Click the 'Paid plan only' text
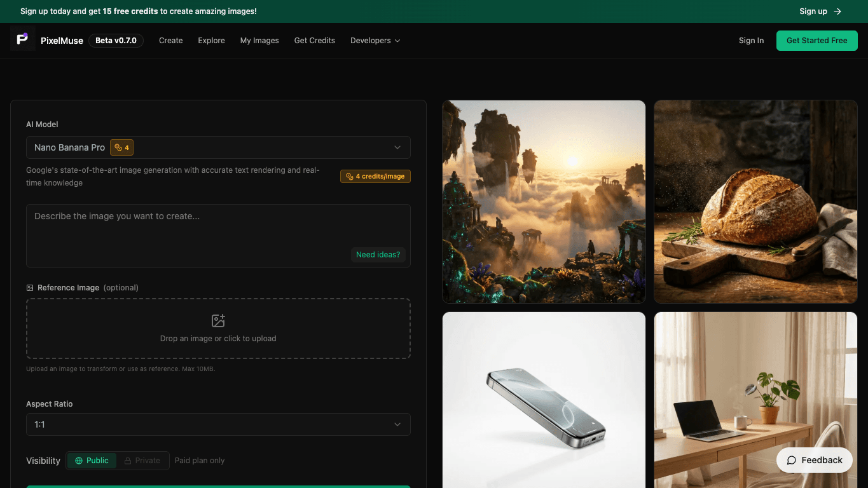The image size is (868, 488). (200, 461)
